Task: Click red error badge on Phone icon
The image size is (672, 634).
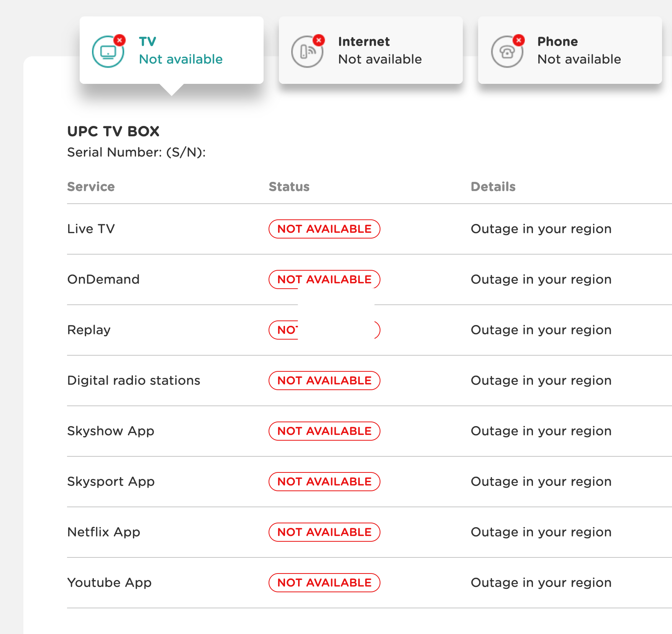Action: [x=519, y=40]
